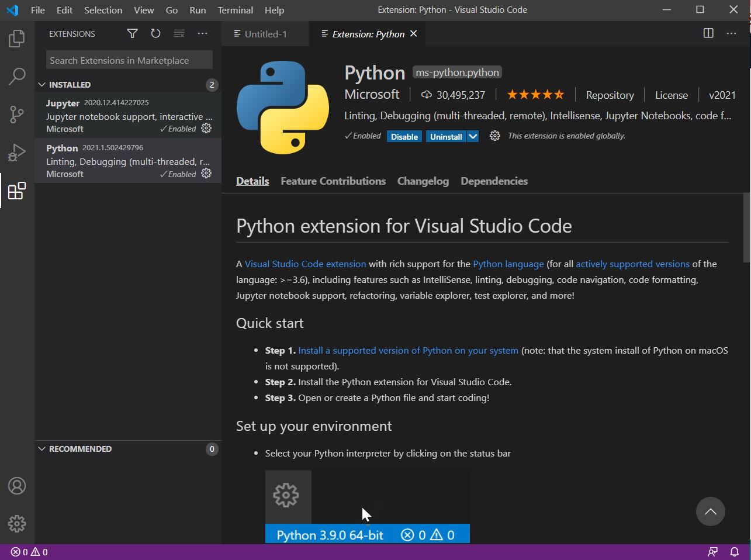Refresh the extensions list
The width and height of the screenshot is (751, 560).
pyautogui.click(x=155, y=33)
